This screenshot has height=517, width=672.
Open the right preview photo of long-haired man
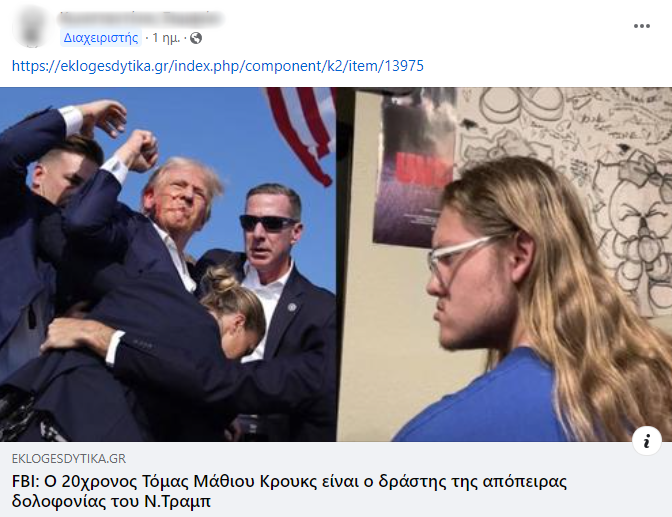click(504, 265)
